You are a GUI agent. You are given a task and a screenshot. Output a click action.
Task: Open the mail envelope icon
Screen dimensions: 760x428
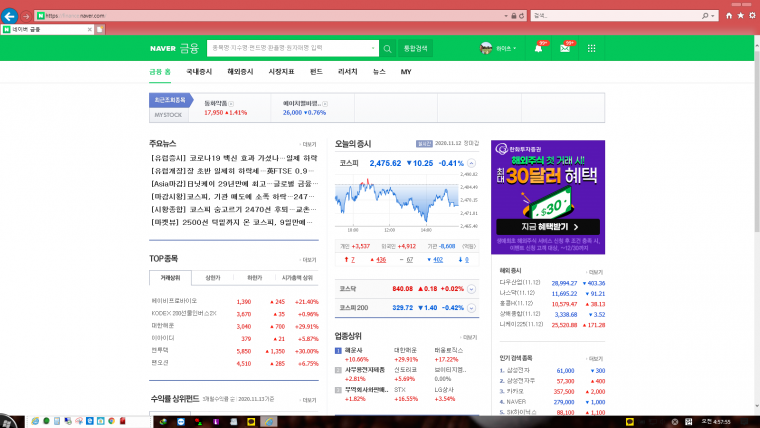565,48
